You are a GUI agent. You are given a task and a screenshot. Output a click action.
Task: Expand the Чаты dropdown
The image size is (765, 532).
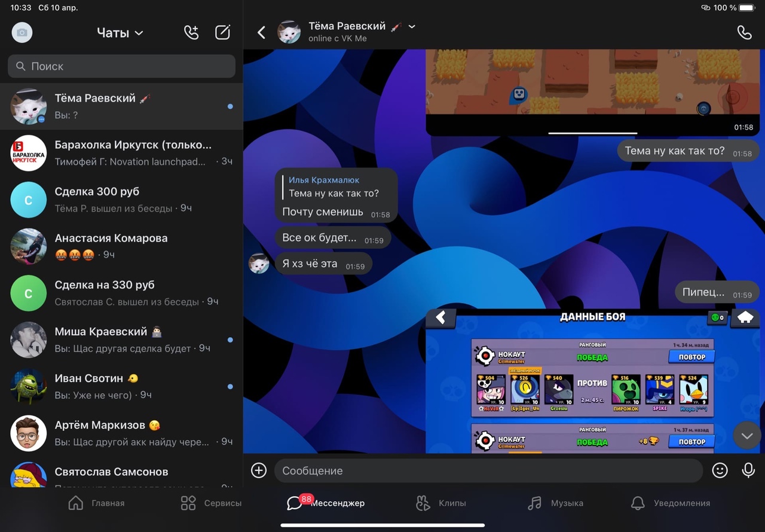[120, 33]
